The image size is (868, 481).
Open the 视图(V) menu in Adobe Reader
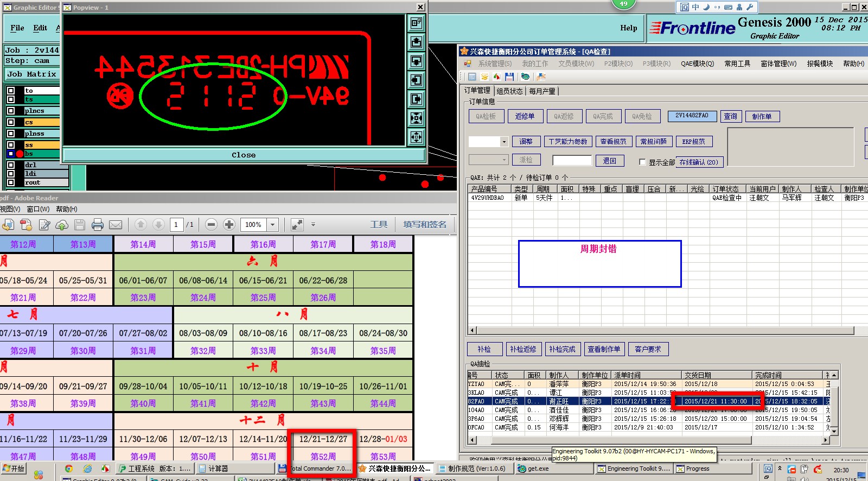tap(10, 209)
